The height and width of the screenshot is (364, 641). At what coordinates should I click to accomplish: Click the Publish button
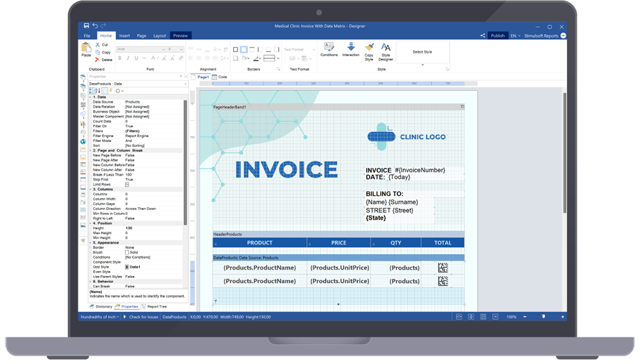click(x=498, y=35)
